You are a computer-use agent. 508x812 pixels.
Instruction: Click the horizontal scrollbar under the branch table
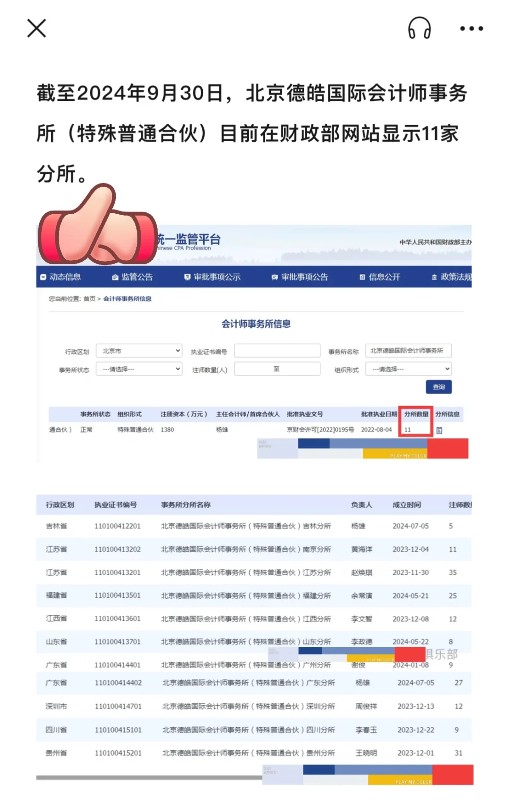149,778
